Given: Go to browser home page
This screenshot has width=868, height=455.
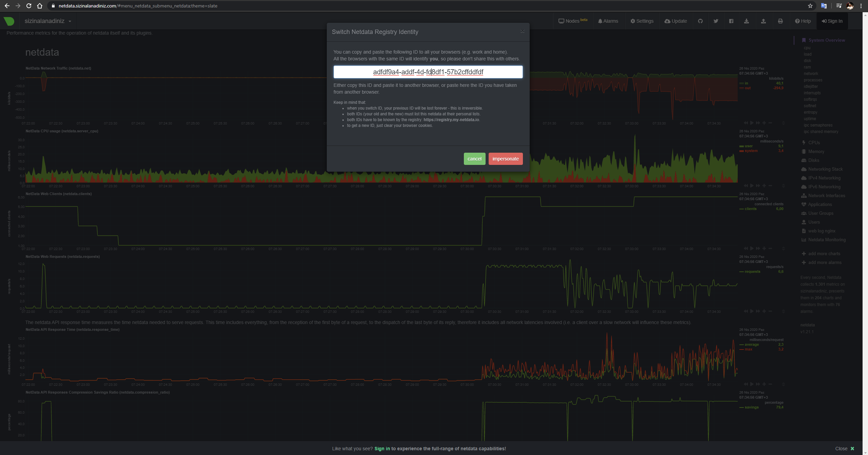Looking at the screenshot, I should click(x=40, y=6).
